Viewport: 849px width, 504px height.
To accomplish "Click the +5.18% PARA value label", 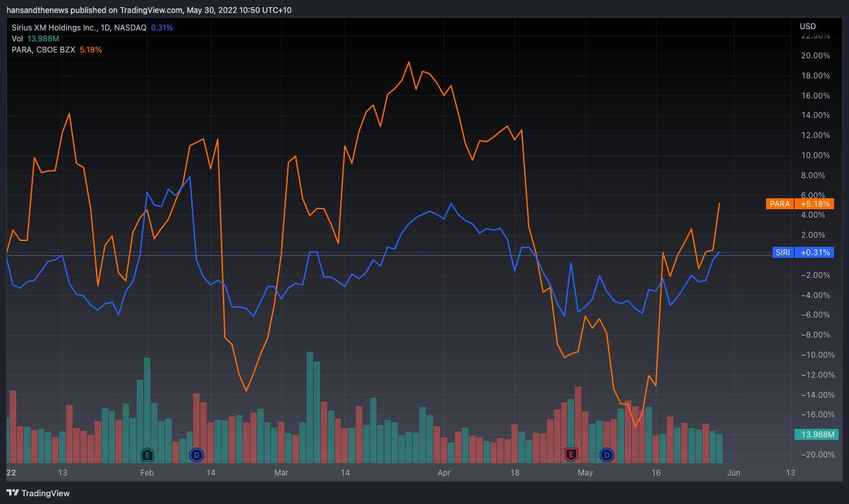I will coord(815,203).
